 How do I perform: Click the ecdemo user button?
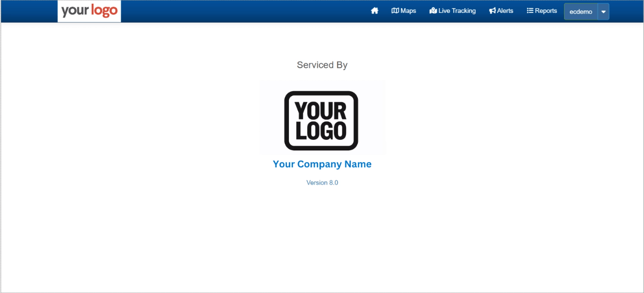pyautogui.click(x=581, y=12)
